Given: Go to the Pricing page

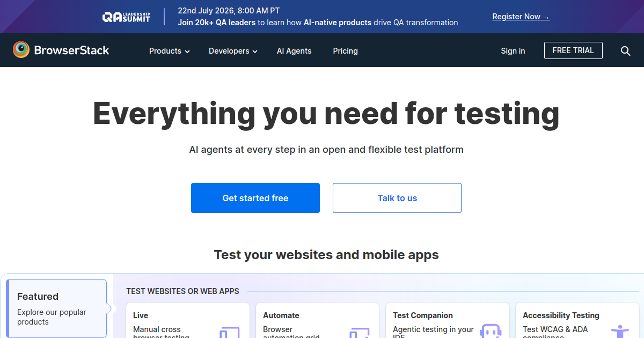Looking at the screenshot, I should [345, 51].
